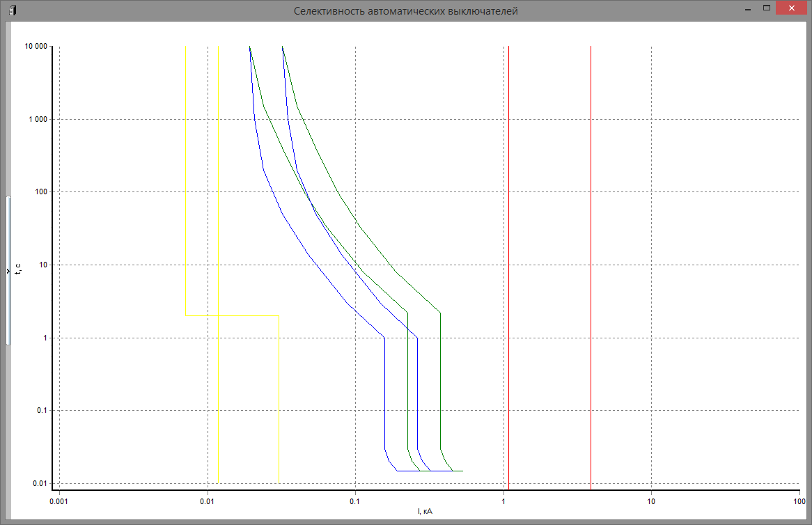Click the left red vertical current line
This screenshot has width=812, height=525.
tap(508, 267)
